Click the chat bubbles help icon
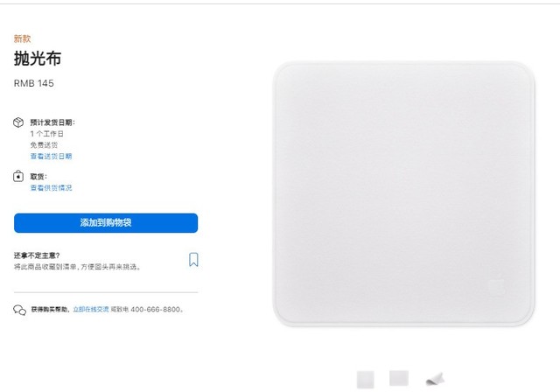The width and height of the screenshot is (560, 392). pyautogui.click(x=19, y=310)
